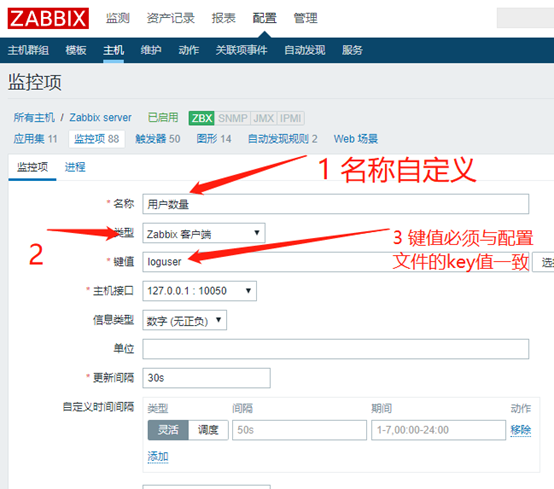Screen dimensions: 554x489
Task: Click the ZABBIX logo
Action: pos(48,18)
